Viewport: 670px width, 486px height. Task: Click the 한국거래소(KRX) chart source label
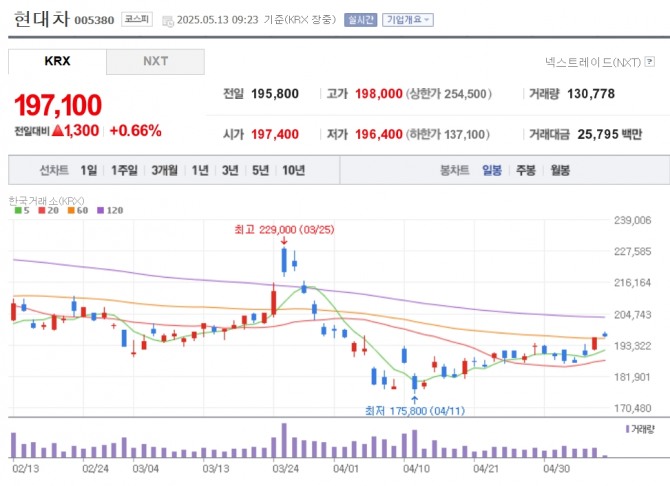pyautogui.click(x=47, y=200)
